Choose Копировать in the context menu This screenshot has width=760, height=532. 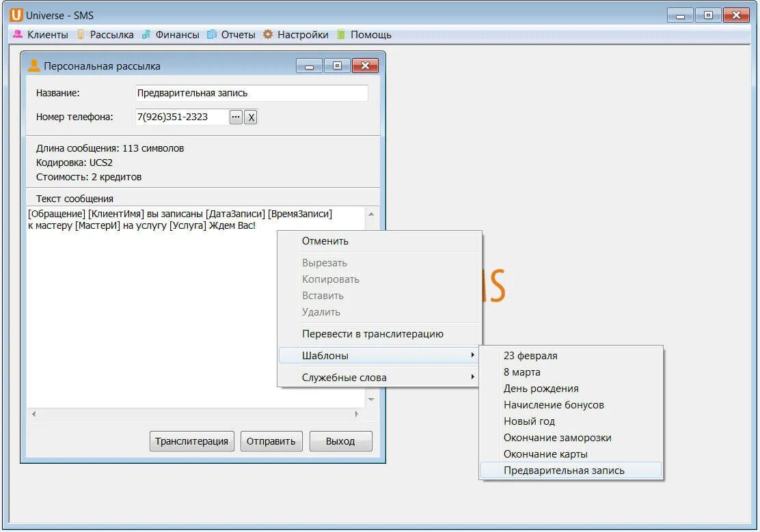[x=380, y=279]
